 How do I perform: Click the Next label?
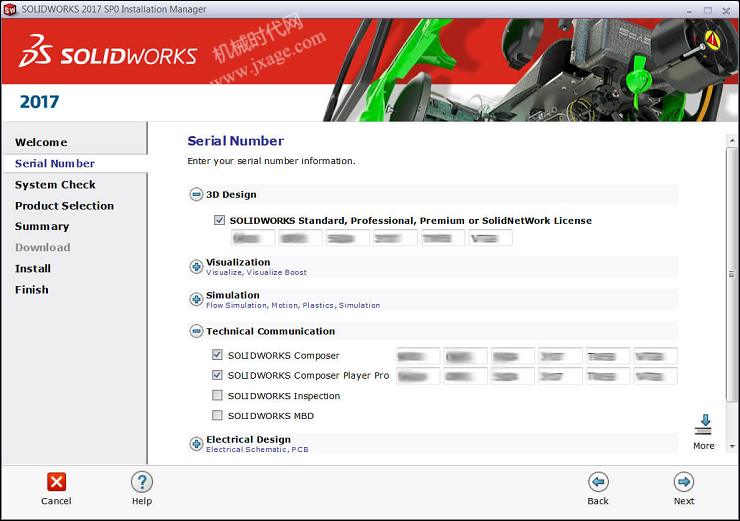[684, 501]
